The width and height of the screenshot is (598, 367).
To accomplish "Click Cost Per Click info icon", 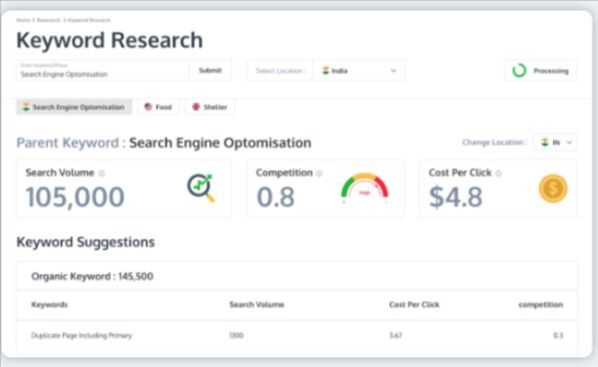I will click(x=498, y=173).
